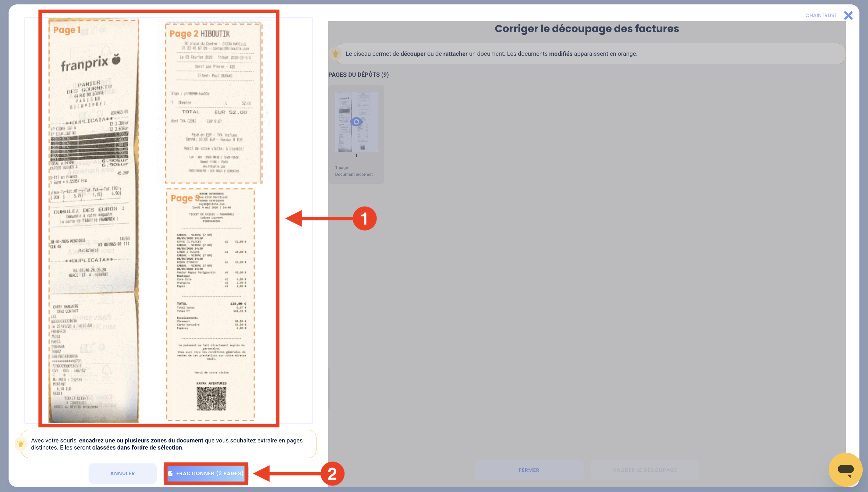The height and width of the screenshot is (492, 868).
Task: Click the QR code on Kayak Aventures receipt
Action: [211, 398]
